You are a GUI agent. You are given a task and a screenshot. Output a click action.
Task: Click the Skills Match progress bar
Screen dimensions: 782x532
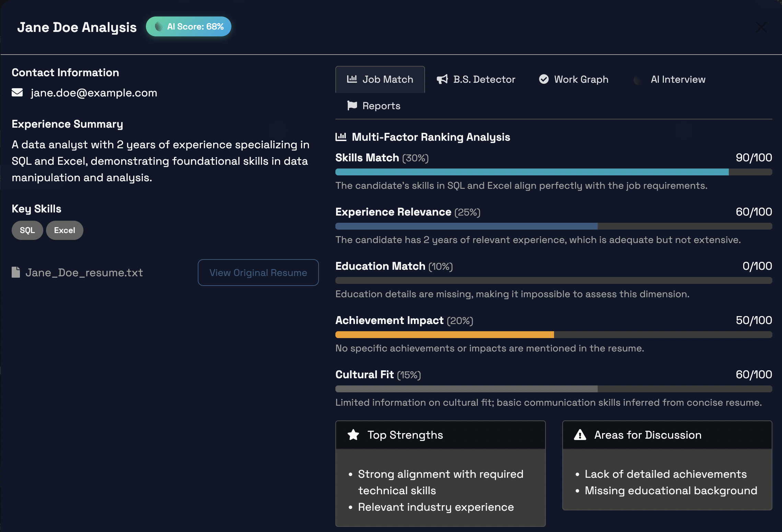[554, 172]
